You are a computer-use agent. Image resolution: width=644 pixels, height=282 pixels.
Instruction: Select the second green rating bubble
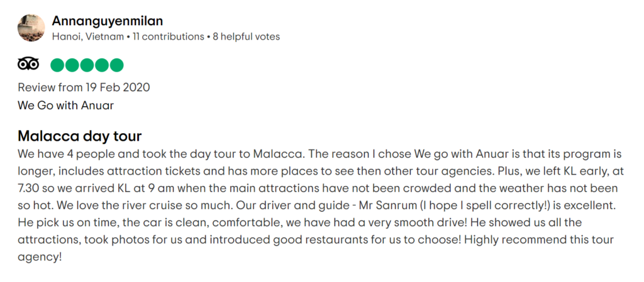(72, 65)
